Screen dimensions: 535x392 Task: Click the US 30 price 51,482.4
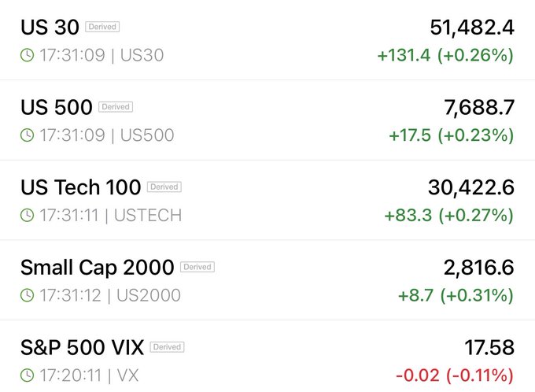tap(472, 28)
